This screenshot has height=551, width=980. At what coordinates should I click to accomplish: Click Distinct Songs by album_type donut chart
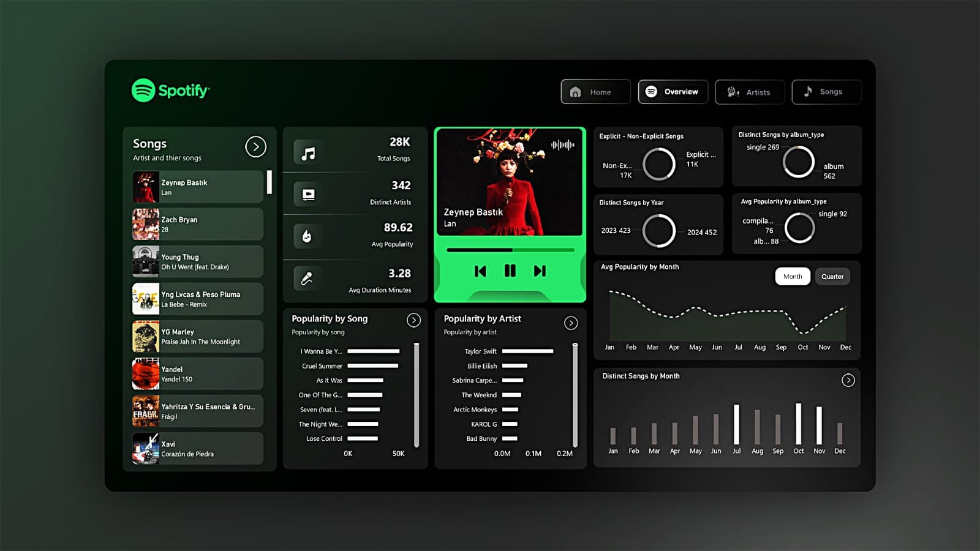coord(799,162)
